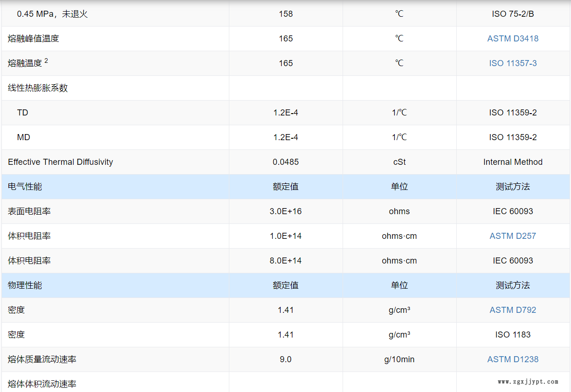Select ISO 11359-2 in the MD row
The height and width of the screenshot is (392, 571).
tap(513, 137)
